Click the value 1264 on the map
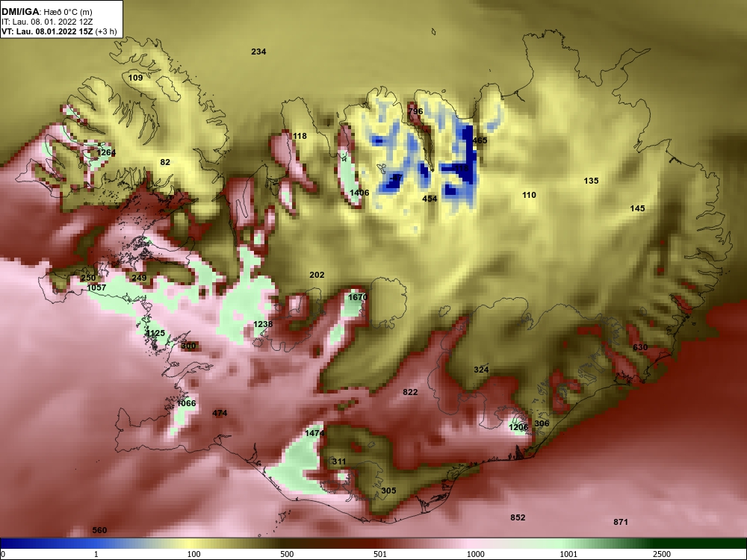 click(x=106, y=152)
